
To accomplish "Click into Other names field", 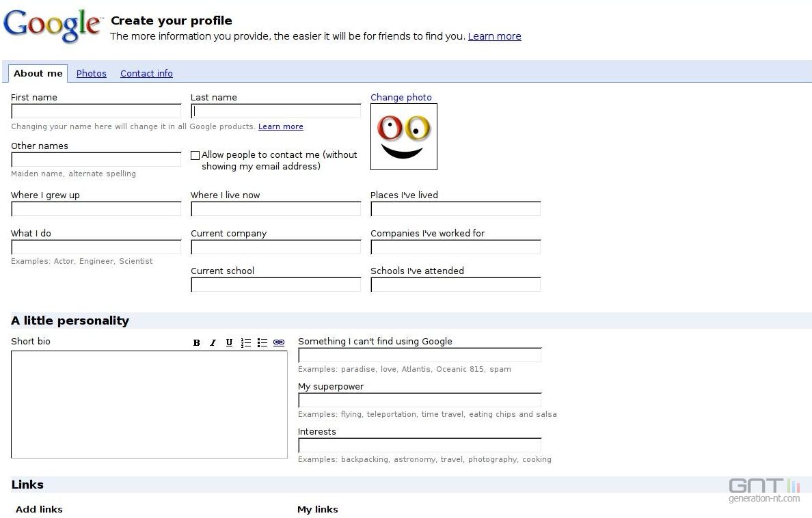I will point(96,159).
